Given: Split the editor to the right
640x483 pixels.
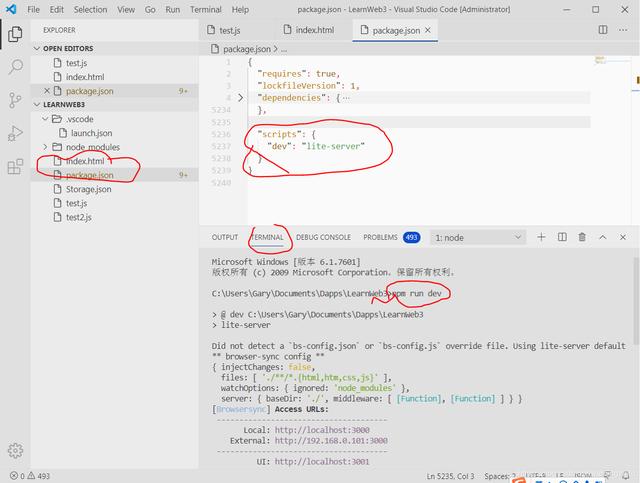Looking at the screenshot, I should coord(602,30).
